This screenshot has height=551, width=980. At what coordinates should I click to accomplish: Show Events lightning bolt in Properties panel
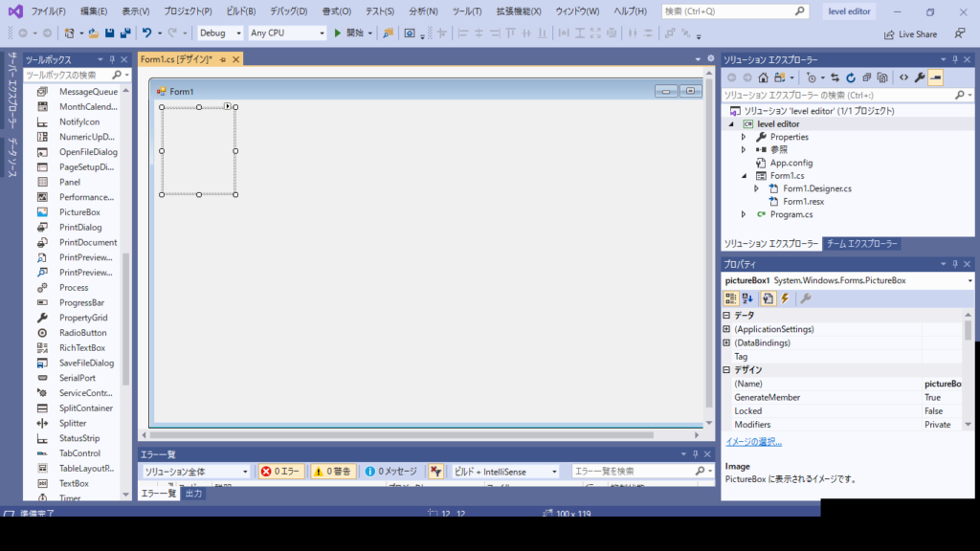[x=785, y=298]
